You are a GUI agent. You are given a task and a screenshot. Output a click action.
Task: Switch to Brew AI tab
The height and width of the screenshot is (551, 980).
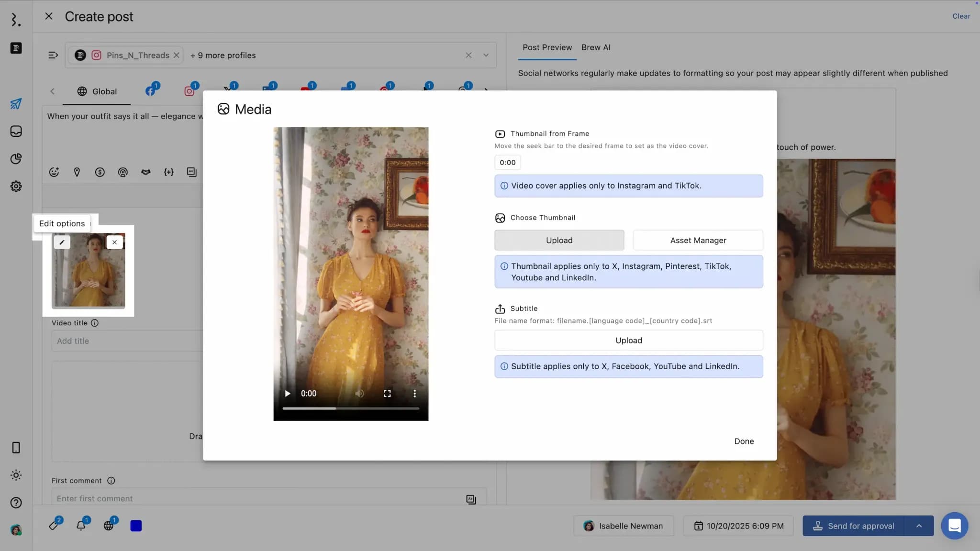point(595,47)
